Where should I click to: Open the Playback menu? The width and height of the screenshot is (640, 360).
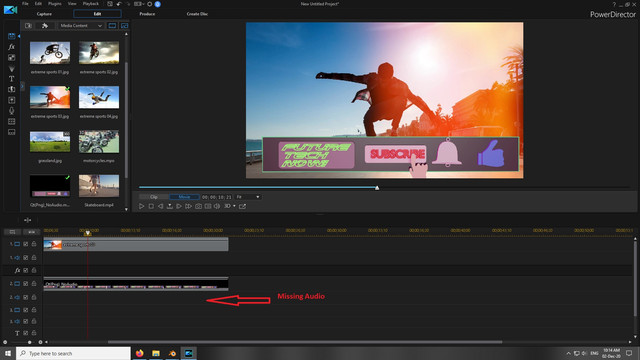(91, 4)
